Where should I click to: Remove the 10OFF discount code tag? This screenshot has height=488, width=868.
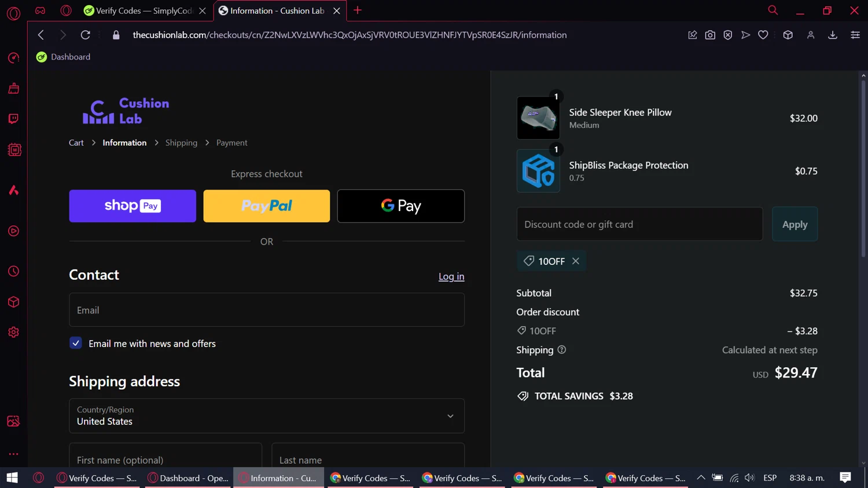tap(576, 261)
